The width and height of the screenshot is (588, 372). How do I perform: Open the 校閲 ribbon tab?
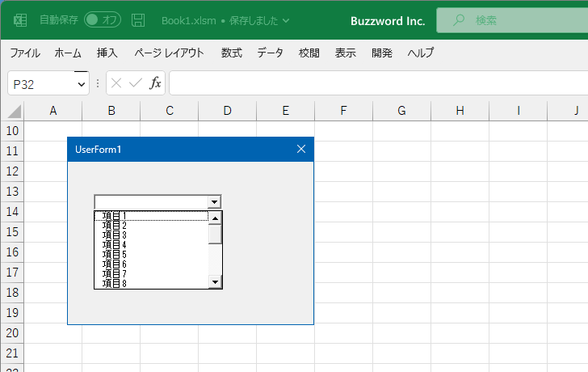(309, 53)
